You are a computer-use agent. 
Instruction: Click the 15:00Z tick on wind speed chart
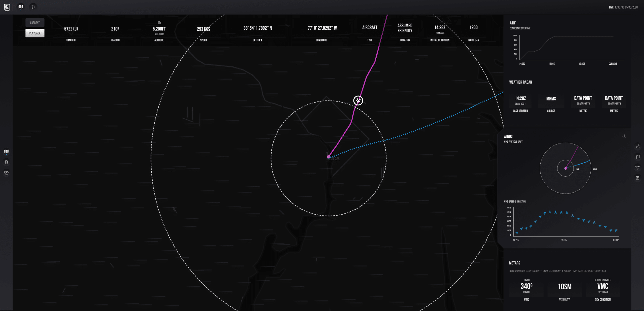564,240
